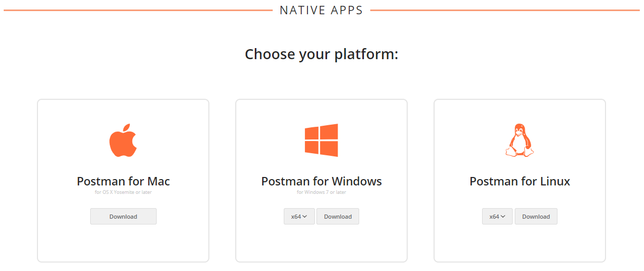This screenshot has width=644, height=271.
Task: Click the Linux penguin icon
Action: tap(520, 141)
